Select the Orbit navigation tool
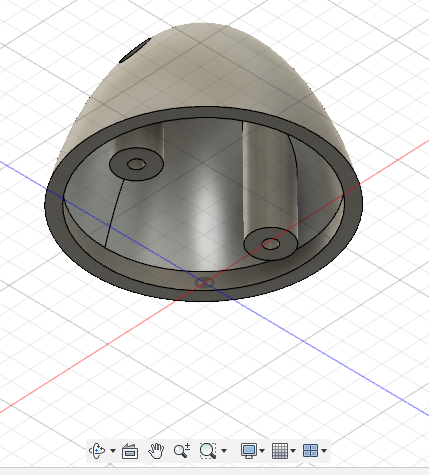This screenshot has height=475, width=429. pyautogui.click(x=97, y=451)
